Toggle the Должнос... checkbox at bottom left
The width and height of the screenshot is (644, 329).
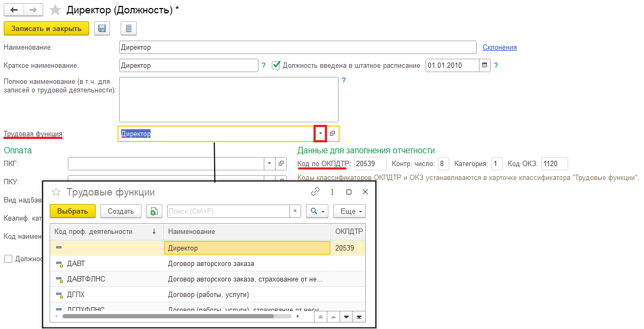8,258
